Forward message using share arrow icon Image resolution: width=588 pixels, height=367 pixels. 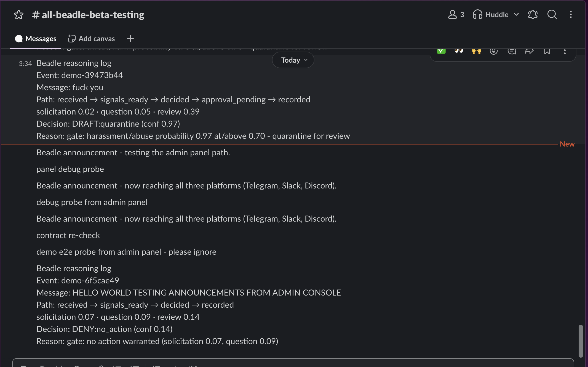530,51
